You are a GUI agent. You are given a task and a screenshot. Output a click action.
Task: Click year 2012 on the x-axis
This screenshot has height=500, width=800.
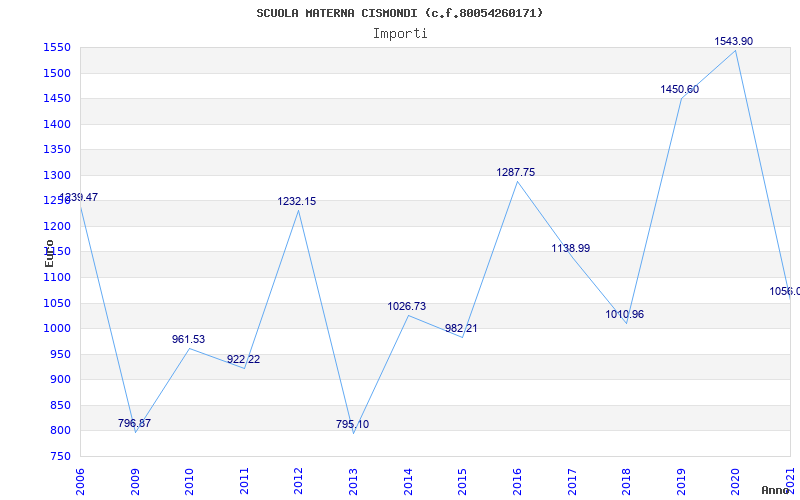click(298, 480)
